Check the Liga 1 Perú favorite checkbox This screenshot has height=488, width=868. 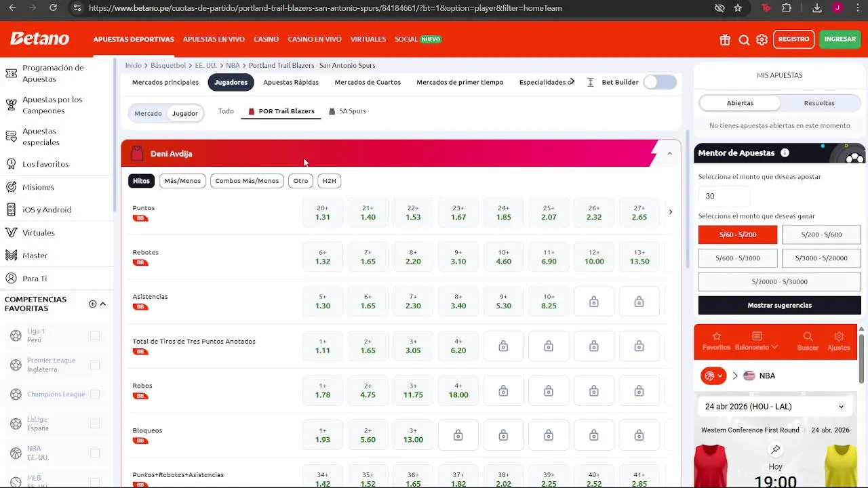click(95, 335)
